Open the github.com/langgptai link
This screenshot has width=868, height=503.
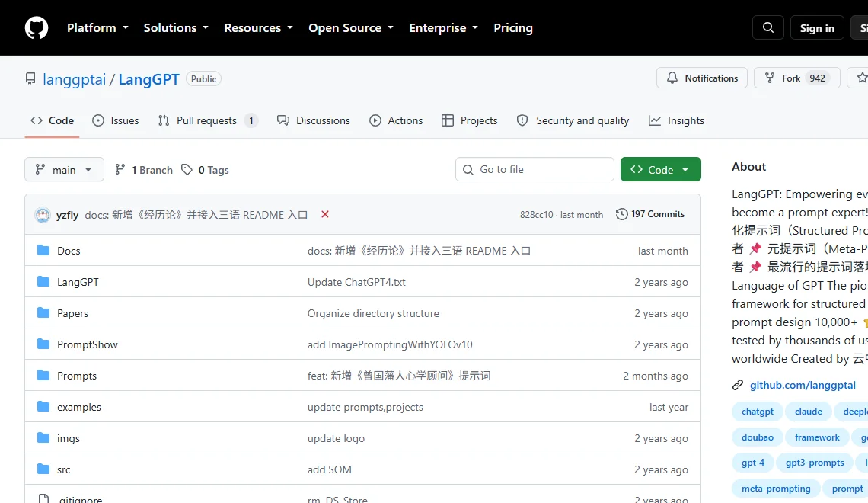point(803,385)
